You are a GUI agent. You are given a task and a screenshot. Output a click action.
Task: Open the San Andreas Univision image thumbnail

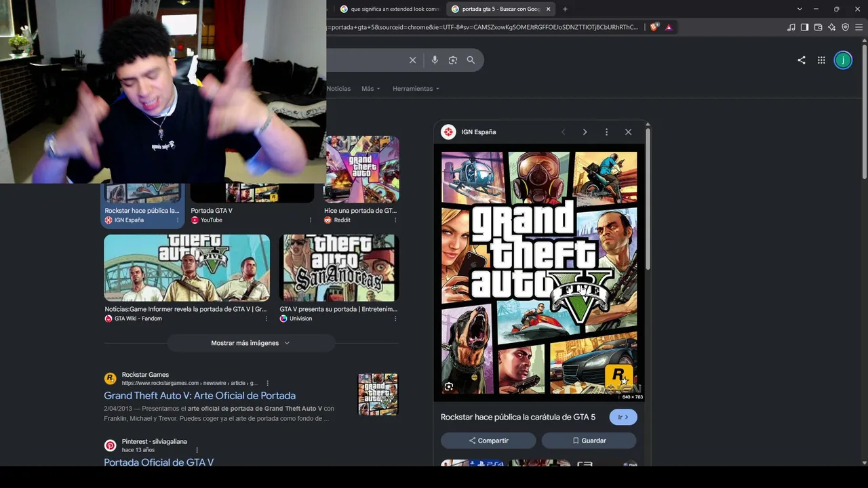click(339, 268)
